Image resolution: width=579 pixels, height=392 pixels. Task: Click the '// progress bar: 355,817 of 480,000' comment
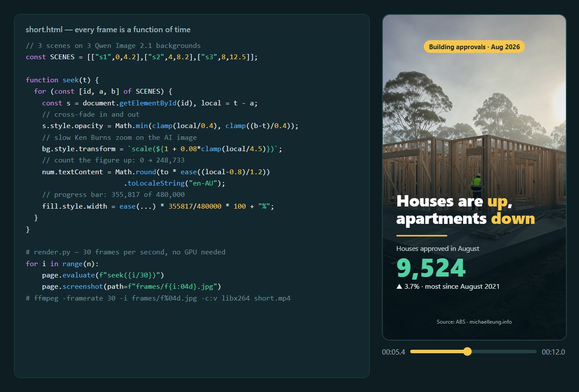[x=113, y=195]
